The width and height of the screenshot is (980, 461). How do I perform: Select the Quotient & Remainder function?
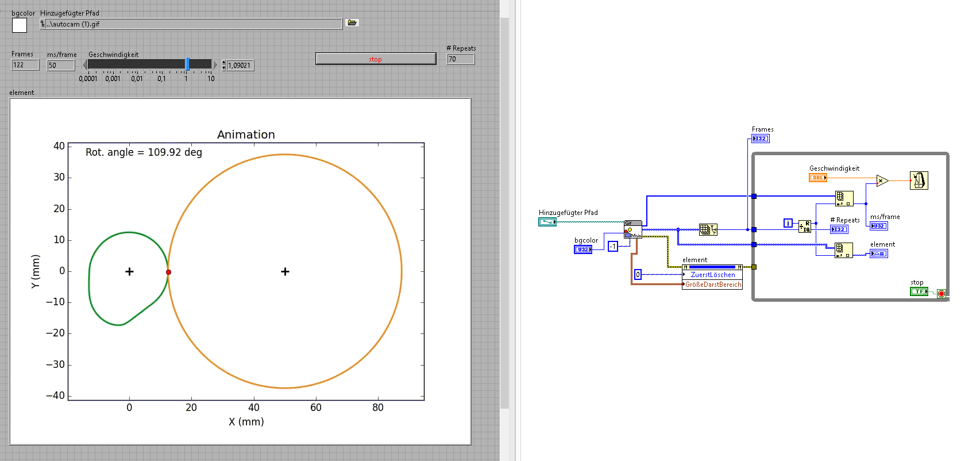coord(805,226)
